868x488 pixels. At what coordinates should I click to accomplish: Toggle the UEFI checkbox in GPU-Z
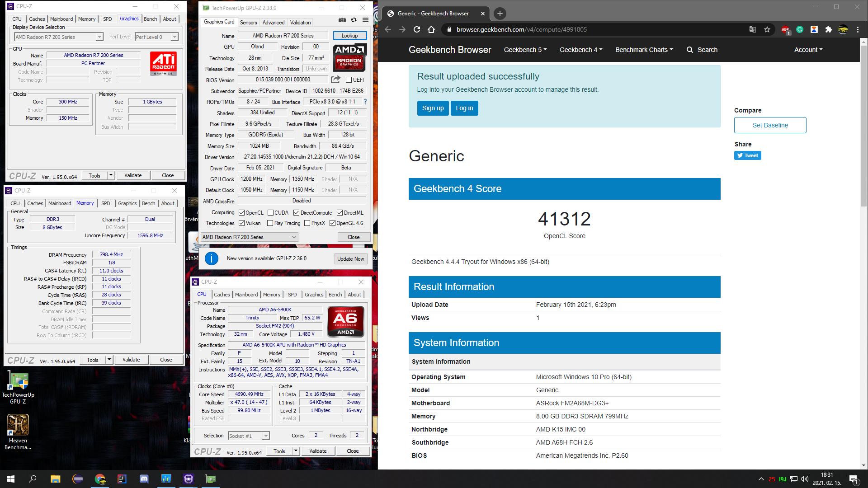pyautogui.click(x=349, y=80)
